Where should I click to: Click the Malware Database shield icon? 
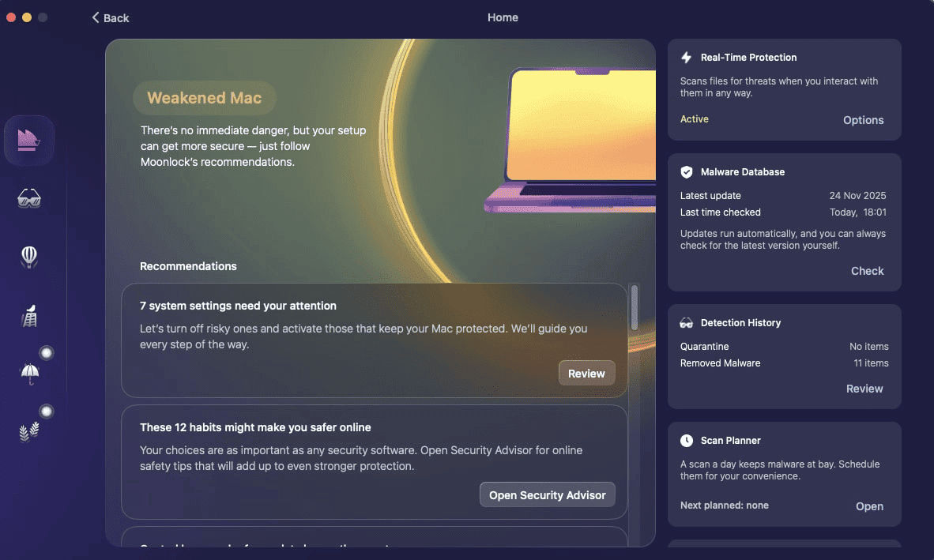[686, 171]
